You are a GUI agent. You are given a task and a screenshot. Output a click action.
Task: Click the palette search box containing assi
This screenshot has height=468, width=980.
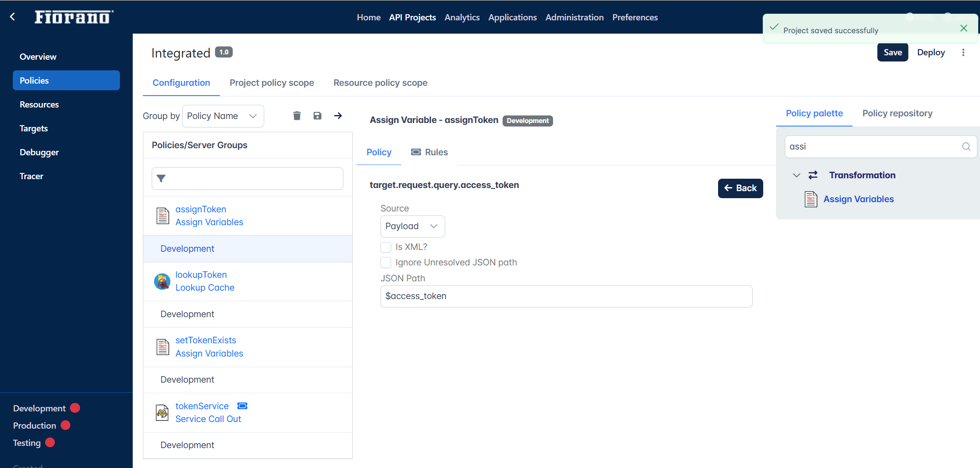[x=880, y=147]
